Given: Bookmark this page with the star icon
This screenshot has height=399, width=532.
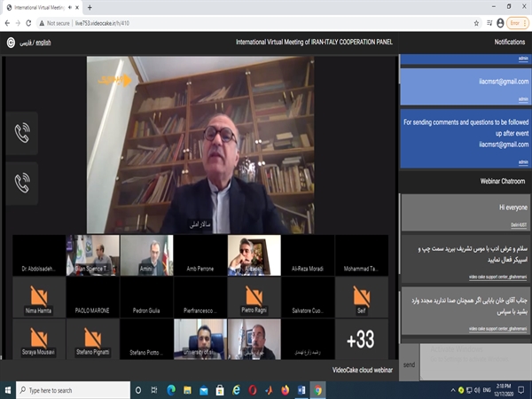Looking at the screenshot, I should 476,23.
